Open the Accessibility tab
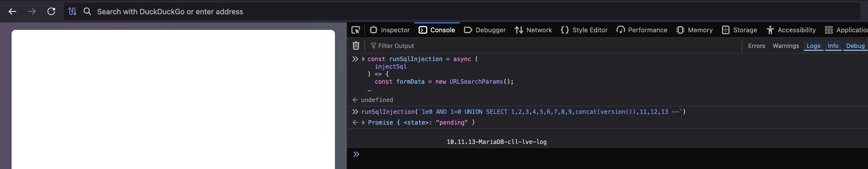Image resolution: width=868 pixels, height=169 pixels. [x=791, y=30]
